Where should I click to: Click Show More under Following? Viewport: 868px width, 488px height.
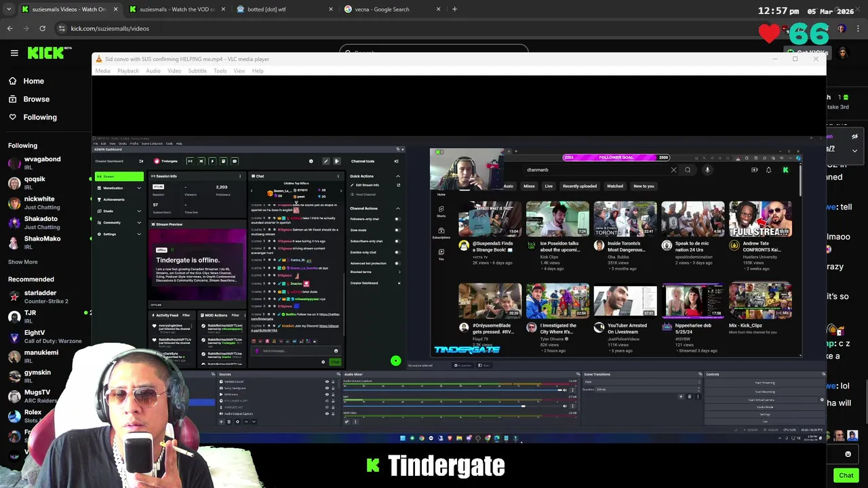click(x=22, y=262)
